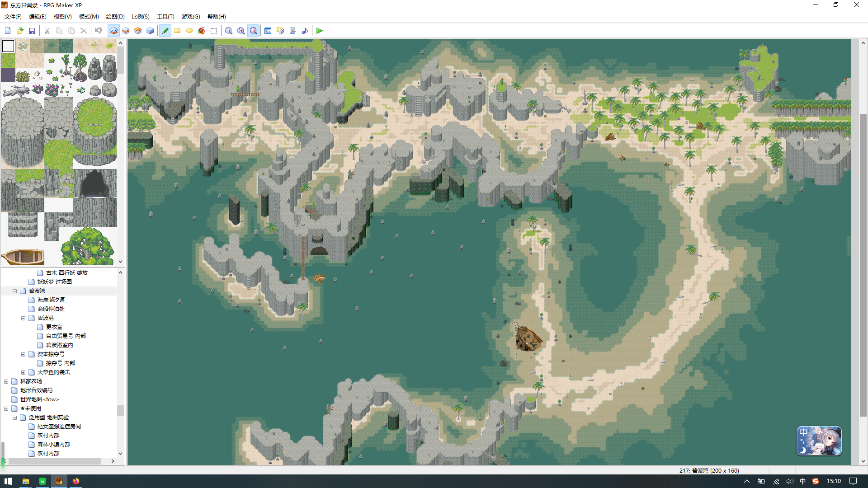Screen dimensions: 868x488
Task: Select the rectangle drawing tool
Action: (177, 31)
